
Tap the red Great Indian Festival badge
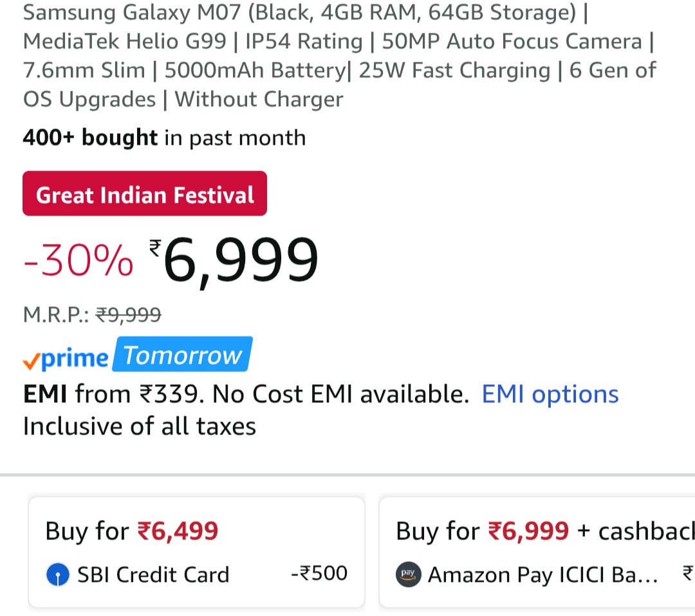pos(145,194)
